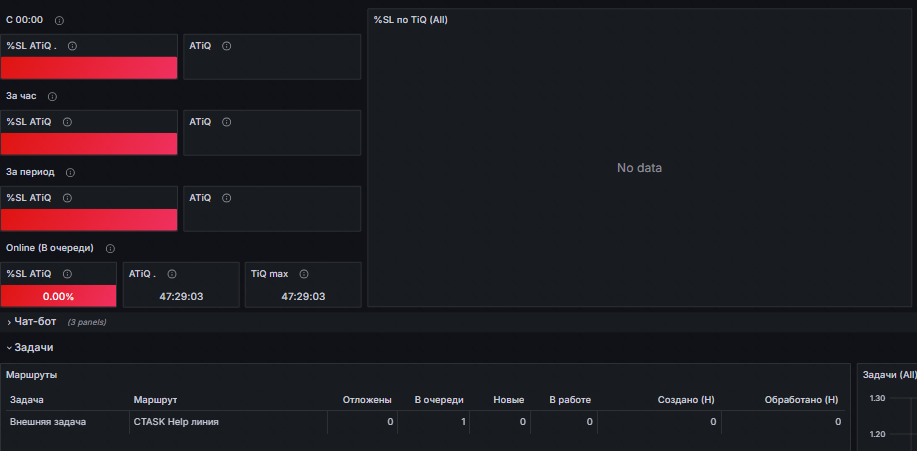Click info icon next to 'ATiQ .' title
Image resolution: width=917 pixels, height=451 pixels.
click(x=172, y=274)
